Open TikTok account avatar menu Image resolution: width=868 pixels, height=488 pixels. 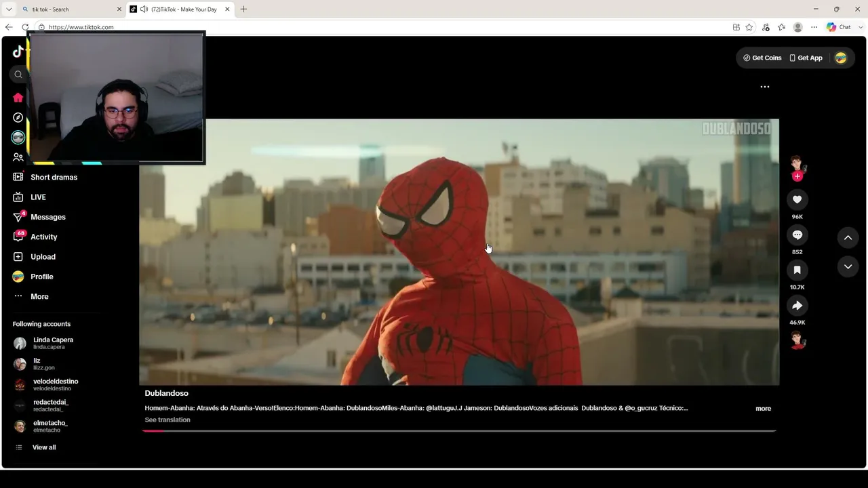coord(841,58)
